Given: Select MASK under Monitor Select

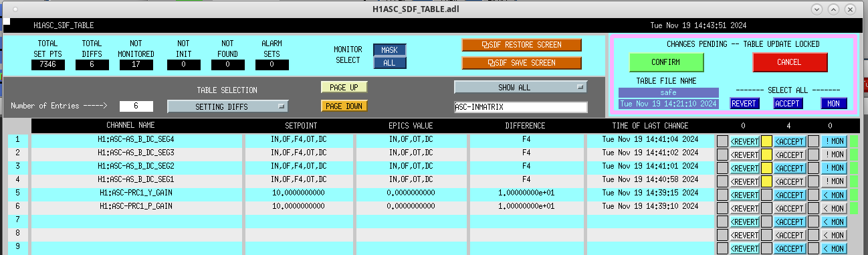Looking at the screenshot, I should (x=389, y=50).
